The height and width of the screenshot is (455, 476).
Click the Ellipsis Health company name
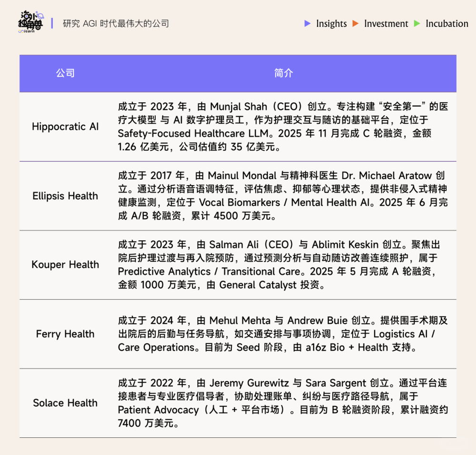[65, 196]
